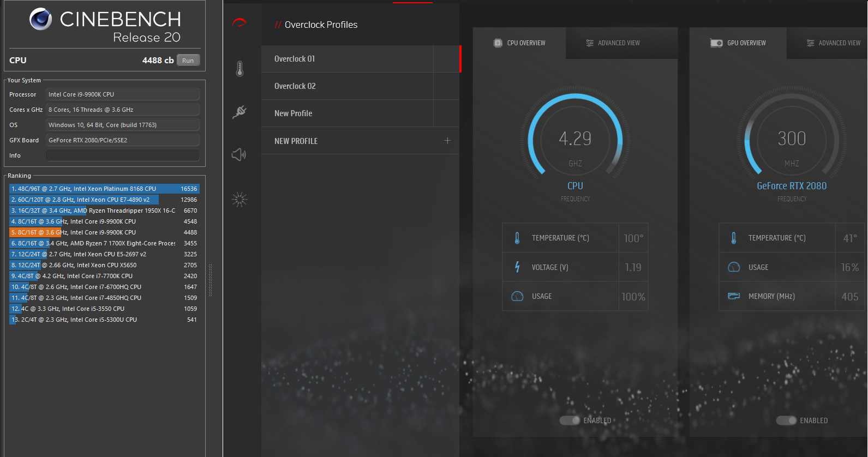The height and width of the screenshot is (457, 868).
Task: Select ranking row 9 Core i7-7700K
Action: pyautogui.click(x=104, y=276)
